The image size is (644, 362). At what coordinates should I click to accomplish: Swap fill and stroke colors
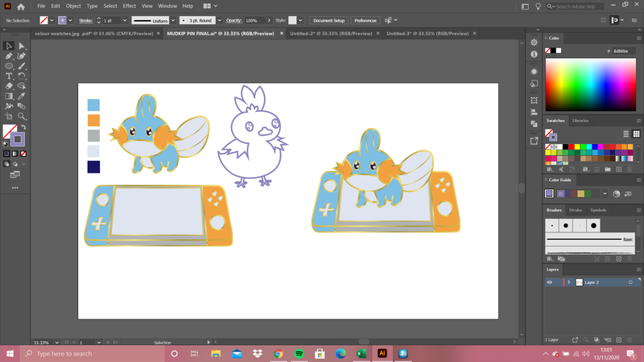click(x=24, y=127)
